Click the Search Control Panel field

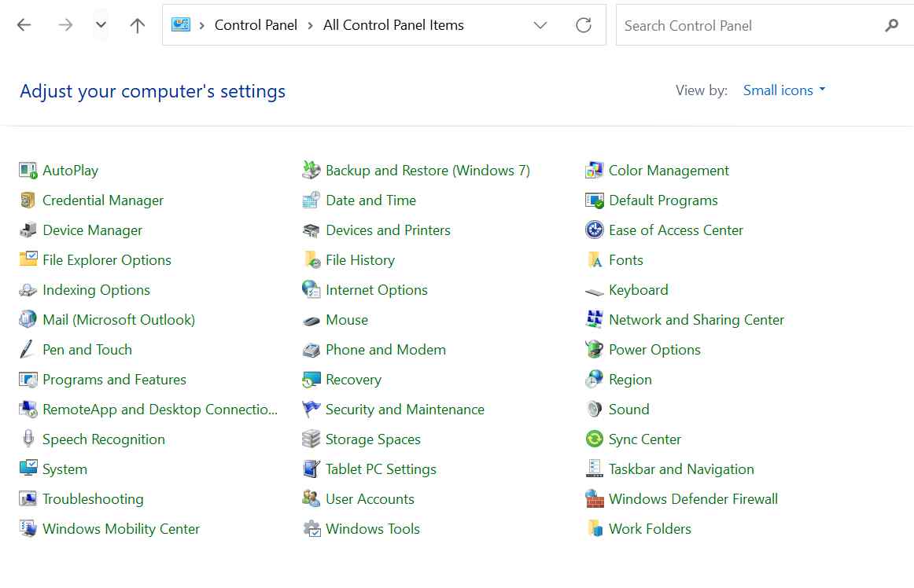[x=747, y=25]
